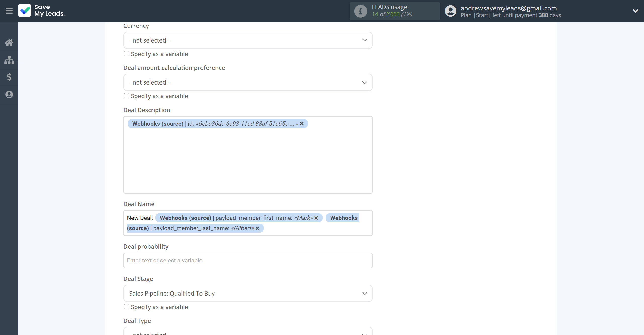Click the Currency label
644x335 pixels.
[x=136, y=26]
